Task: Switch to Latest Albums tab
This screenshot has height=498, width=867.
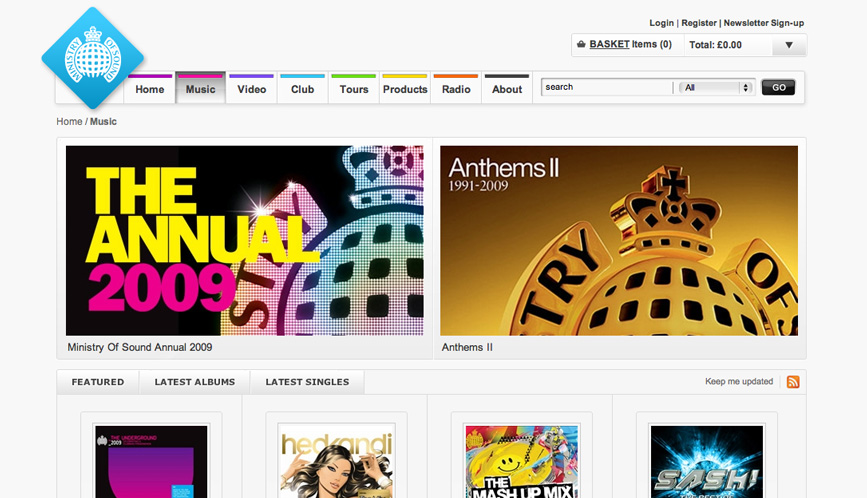Action: 195,382
